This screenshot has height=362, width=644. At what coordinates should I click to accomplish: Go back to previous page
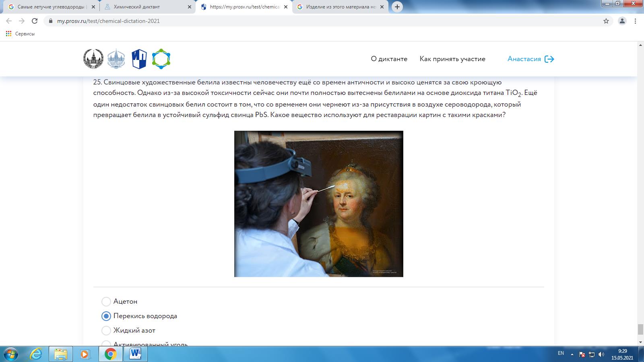point(9,21)
